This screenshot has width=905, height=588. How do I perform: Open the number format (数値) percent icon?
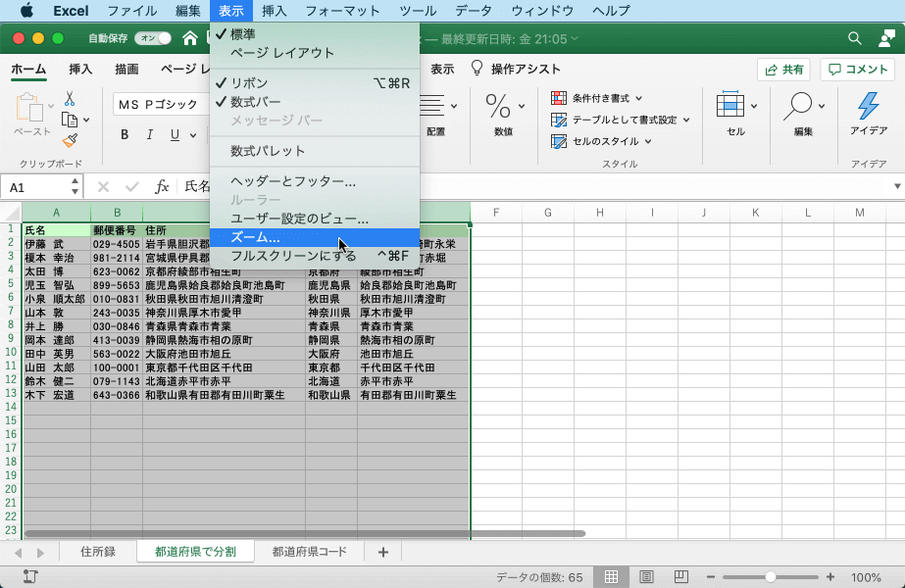pos(498,106)
